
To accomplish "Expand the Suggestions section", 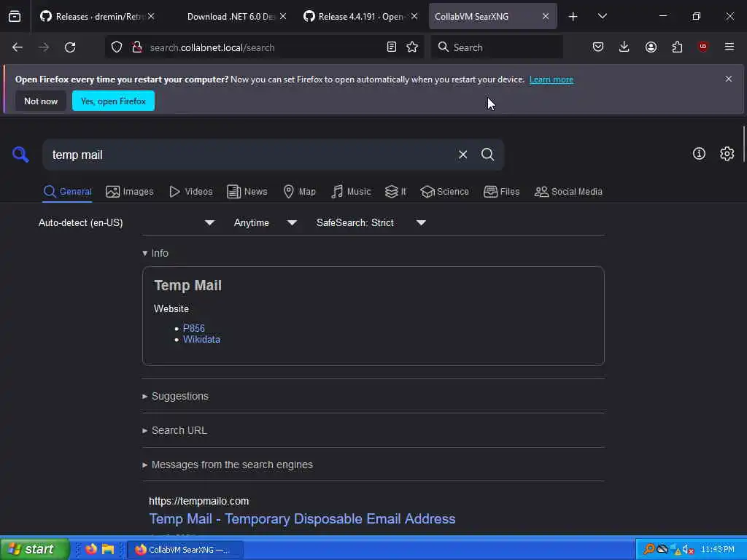I will (175, 396).
